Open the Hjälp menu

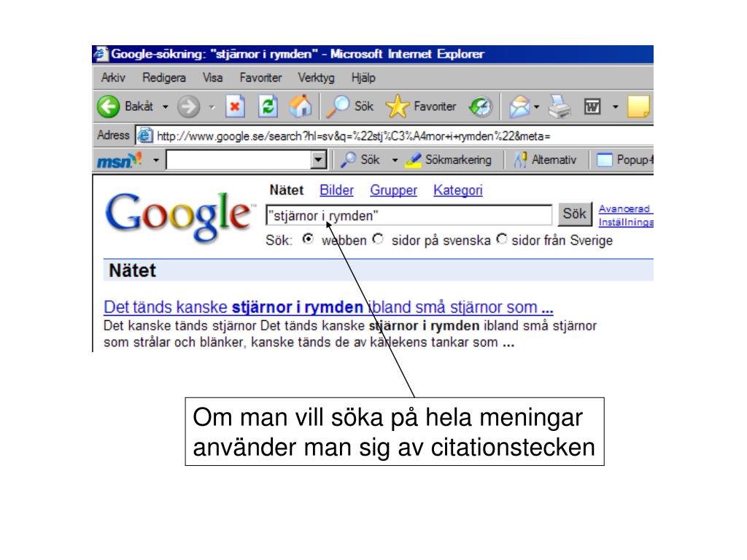click(363, 77)
